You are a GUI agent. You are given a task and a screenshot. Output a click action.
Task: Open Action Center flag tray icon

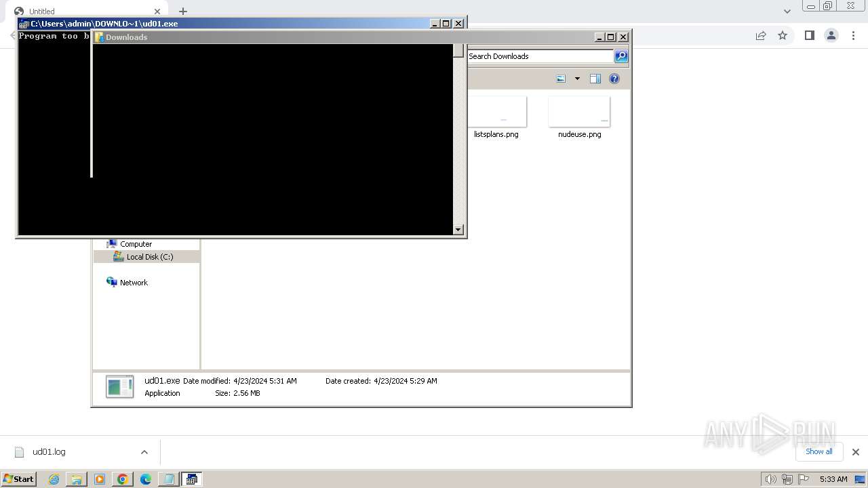(x=804, y=479)
